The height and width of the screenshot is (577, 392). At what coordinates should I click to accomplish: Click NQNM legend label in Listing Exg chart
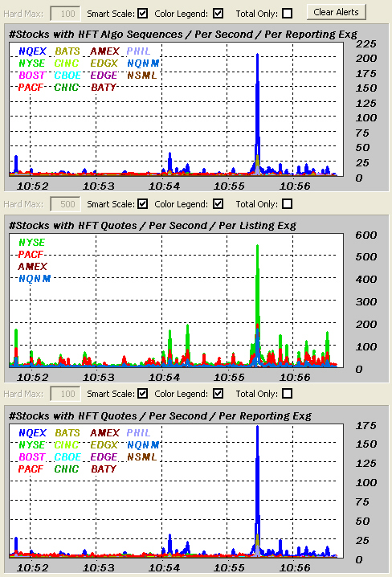coord(35,279)
